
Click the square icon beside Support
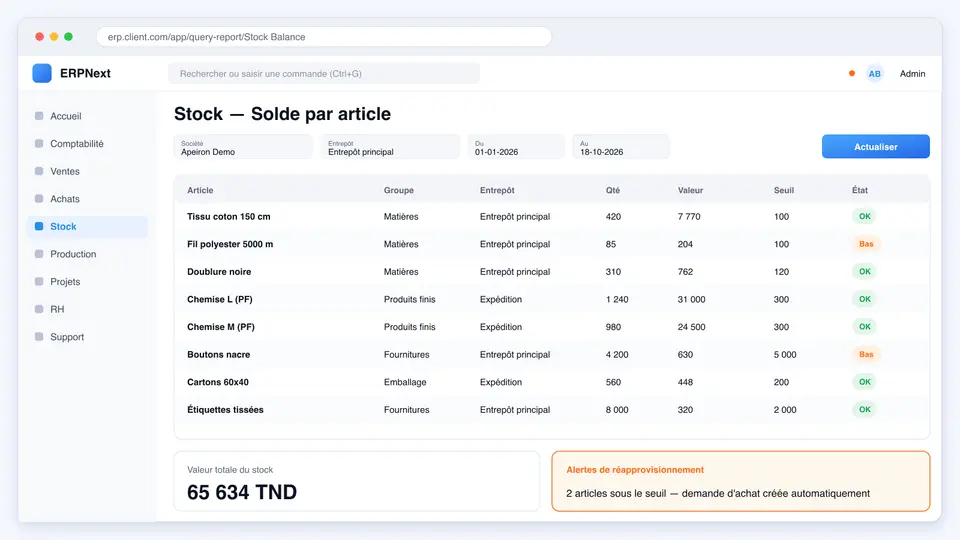click(39, 336)
